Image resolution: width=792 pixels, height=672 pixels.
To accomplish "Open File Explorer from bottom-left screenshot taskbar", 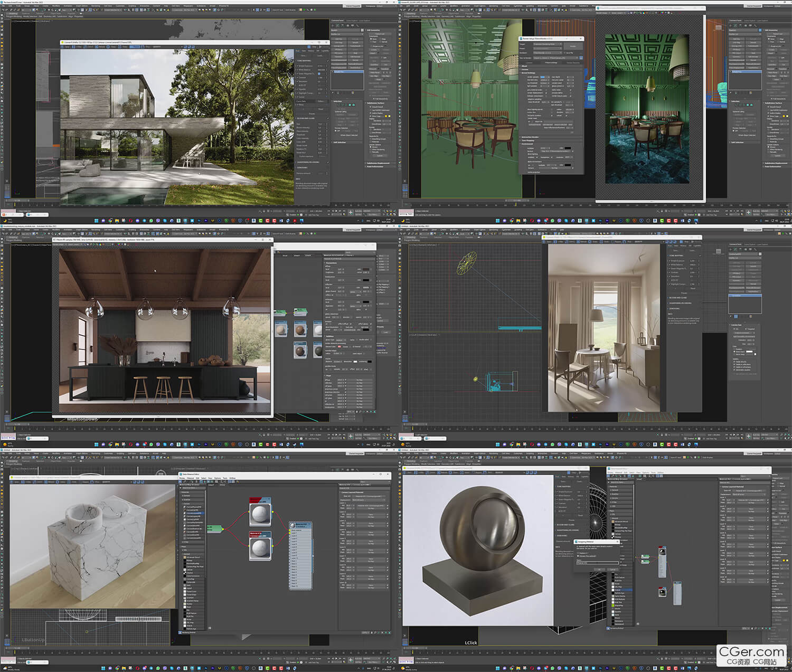I will (x=124, y=668).
